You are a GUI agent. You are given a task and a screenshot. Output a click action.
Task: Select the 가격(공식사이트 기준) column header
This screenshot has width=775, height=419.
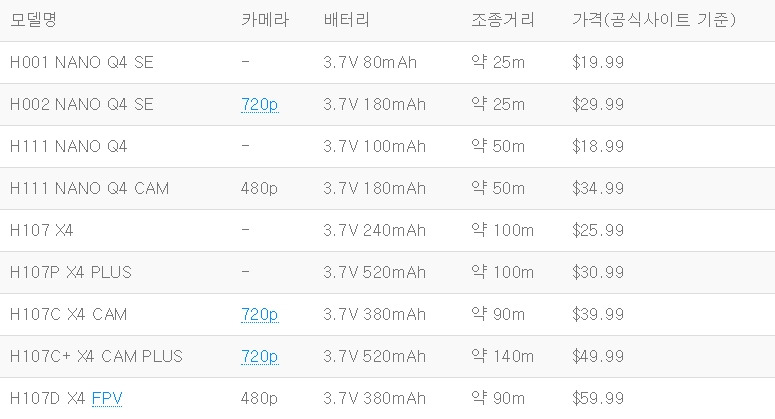click(x=654, y=20)
